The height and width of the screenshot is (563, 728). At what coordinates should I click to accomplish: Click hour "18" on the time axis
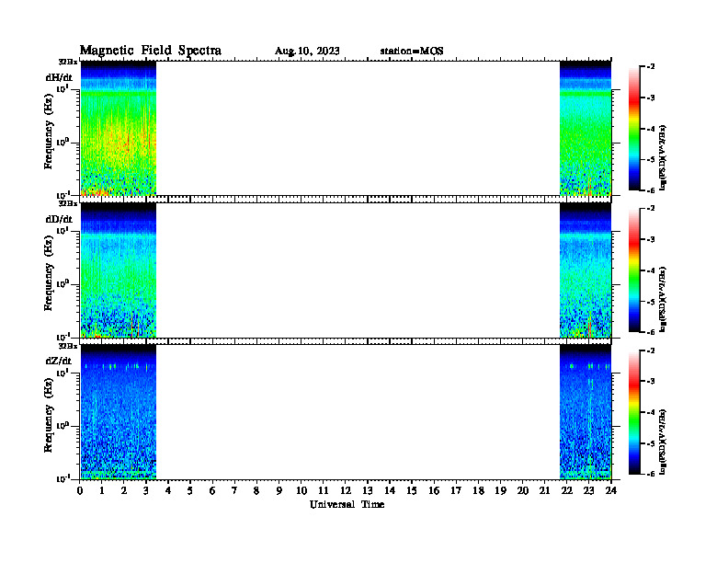(478, 490)
